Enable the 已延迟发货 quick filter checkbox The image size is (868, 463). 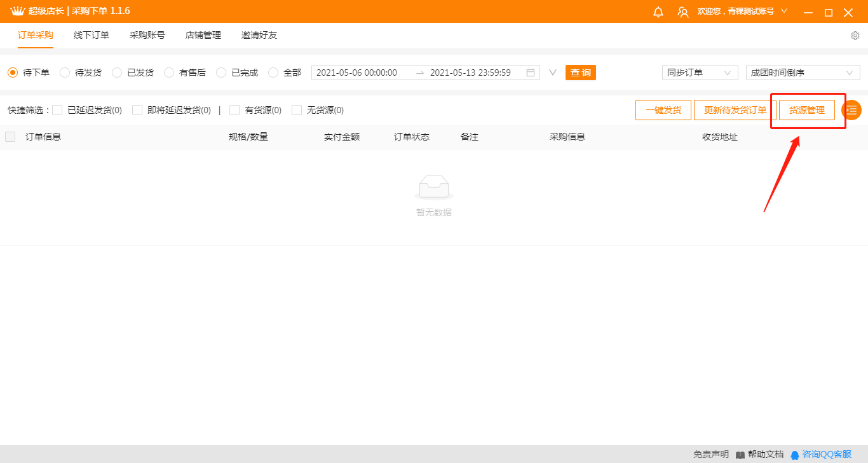(57, 110)
